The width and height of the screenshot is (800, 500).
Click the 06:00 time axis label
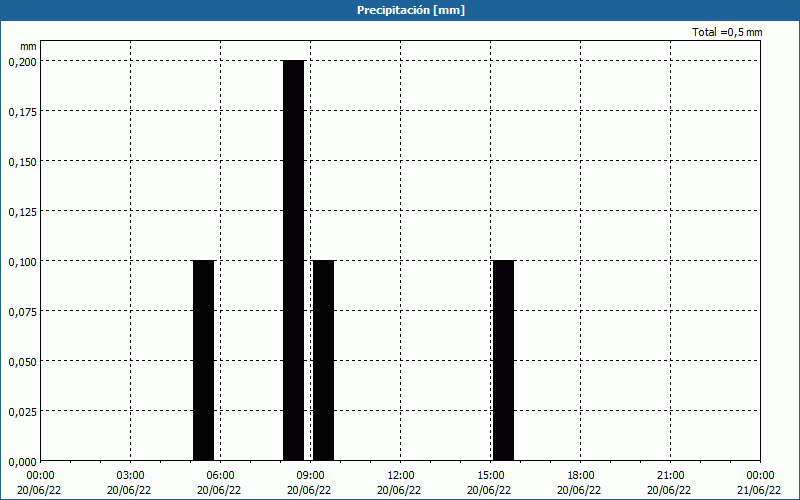pyautogui.click(x=220, y=476)
